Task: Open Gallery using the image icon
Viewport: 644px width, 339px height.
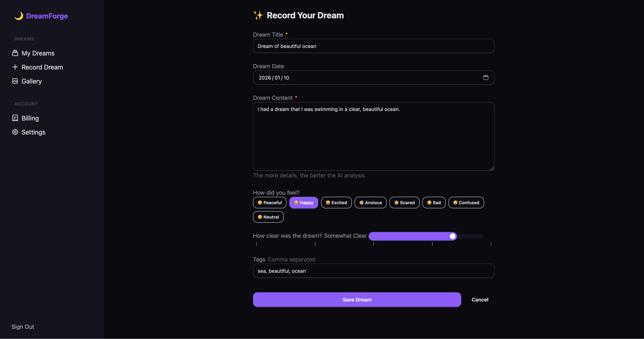Action: [x=15, y=81]
